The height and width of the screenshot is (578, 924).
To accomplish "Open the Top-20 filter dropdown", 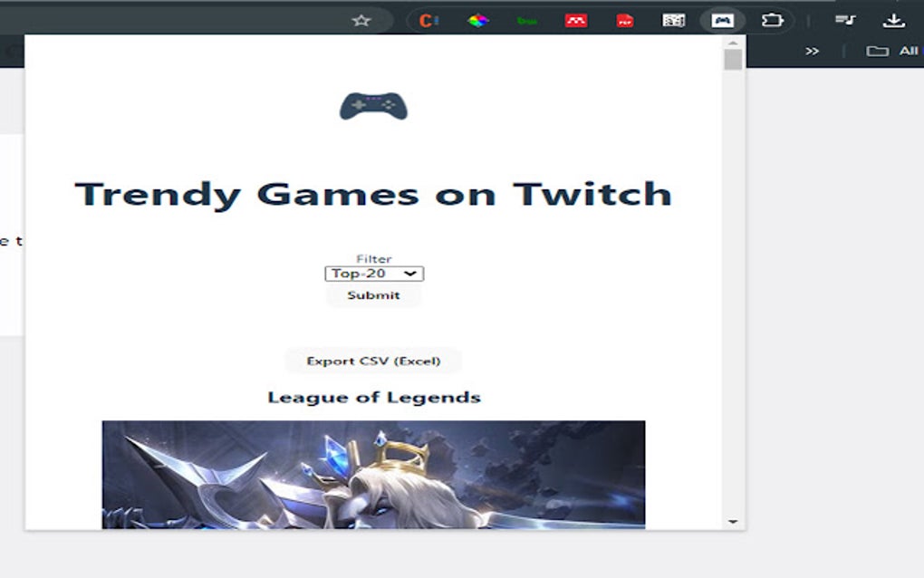I will pos(372,274).
